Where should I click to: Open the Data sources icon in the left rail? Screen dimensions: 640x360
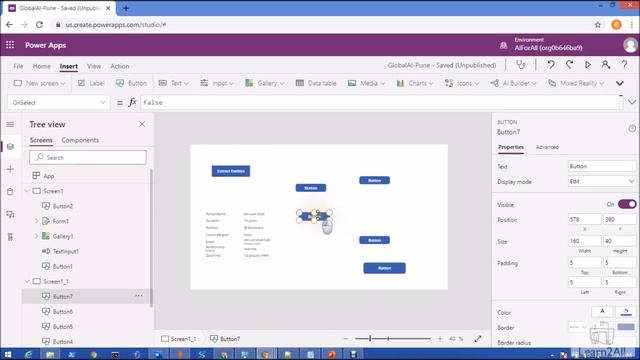point(10,191)
